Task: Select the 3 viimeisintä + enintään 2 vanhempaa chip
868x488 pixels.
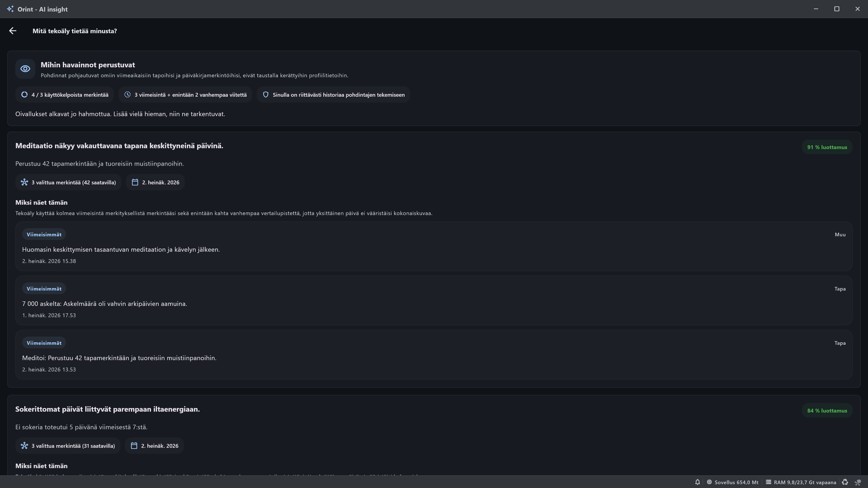Action: [185, 95]
